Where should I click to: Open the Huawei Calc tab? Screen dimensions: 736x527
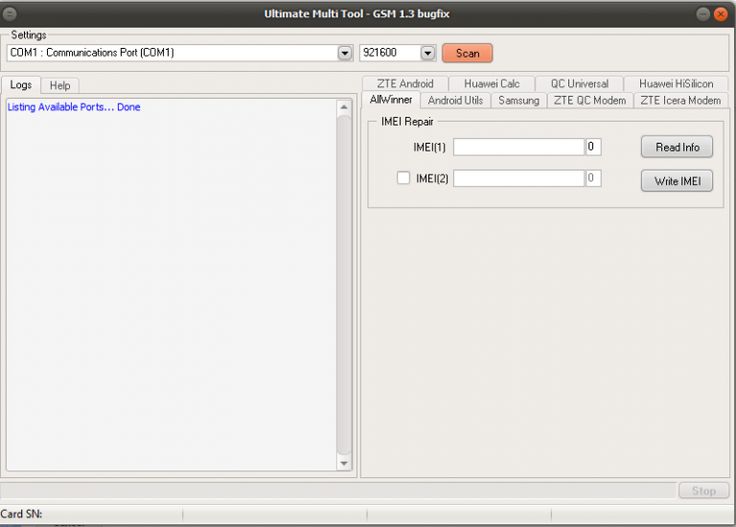491,84
